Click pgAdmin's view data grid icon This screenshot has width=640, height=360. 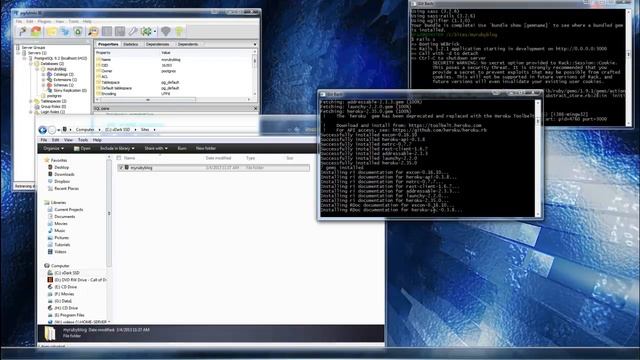click(107, 31)
